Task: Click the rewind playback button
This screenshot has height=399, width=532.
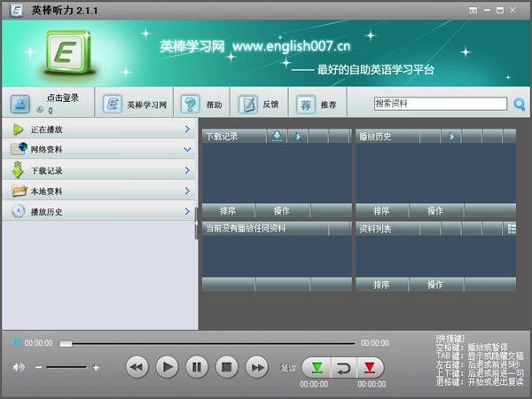Action: (137, 367)
